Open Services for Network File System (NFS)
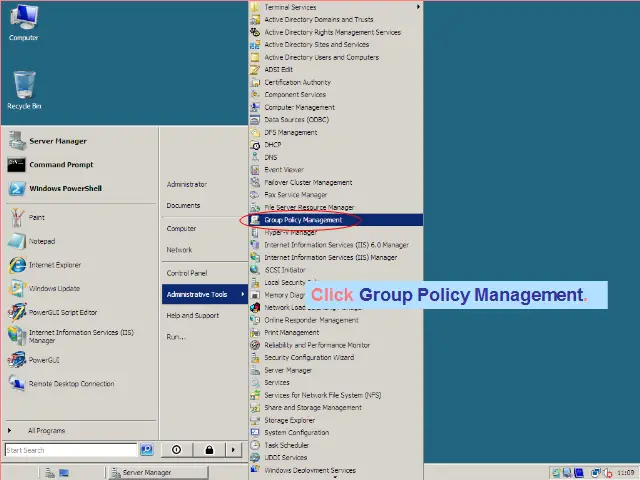Viewport: 640px width, 480px height. 336,395
